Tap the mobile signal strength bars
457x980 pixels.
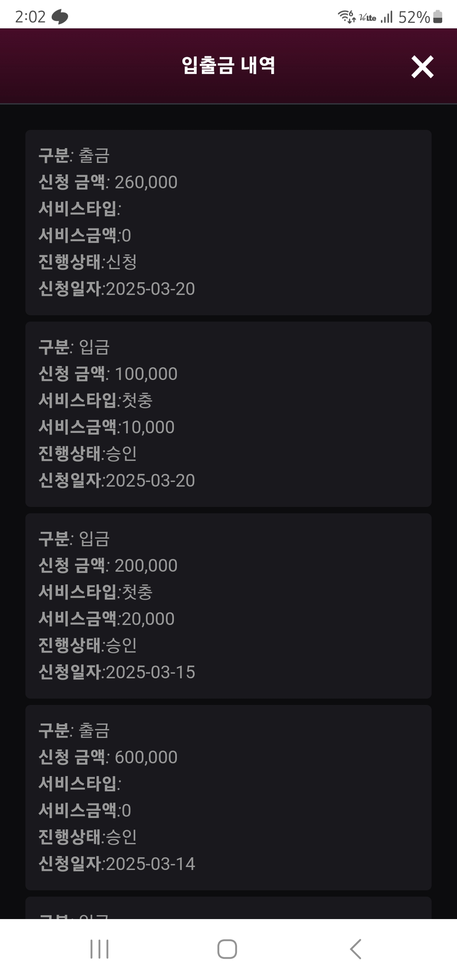tap(387, 17)
